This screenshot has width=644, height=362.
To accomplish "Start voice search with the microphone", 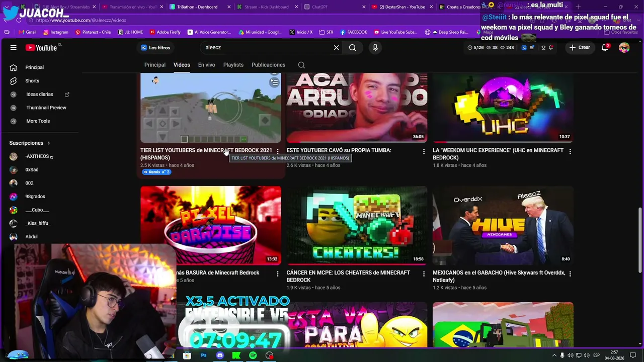I will pos(375,48).
